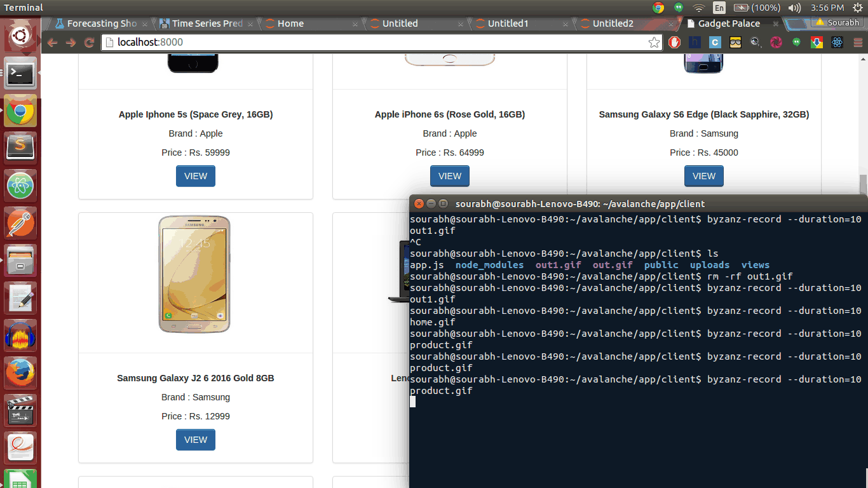Close the Home tab
This screenshot has width=868, height=488.
point(355,24)
